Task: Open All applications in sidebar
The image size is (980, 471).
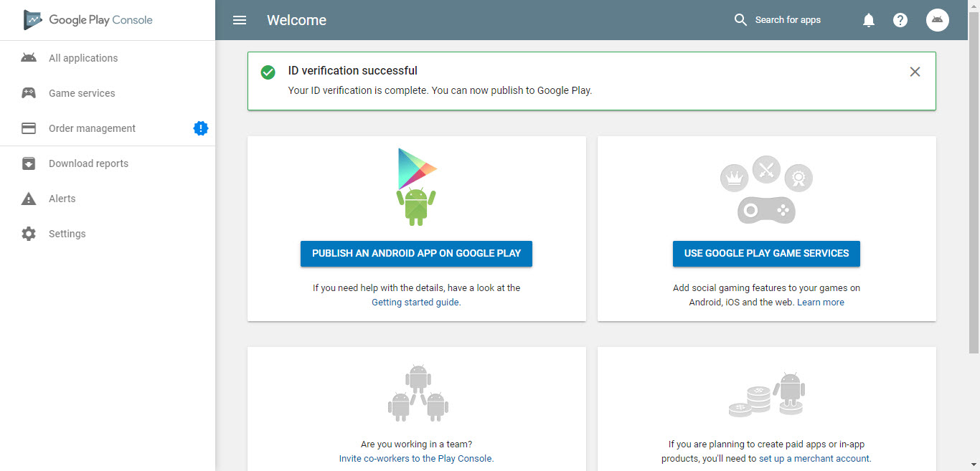Action: 83,58
